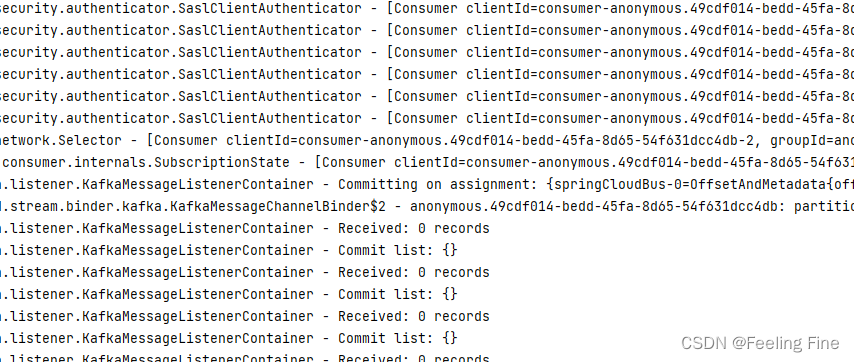Select the second "Received: 0 records" message
This screenshot has width=854, height=362.
[x=413, y=272]
